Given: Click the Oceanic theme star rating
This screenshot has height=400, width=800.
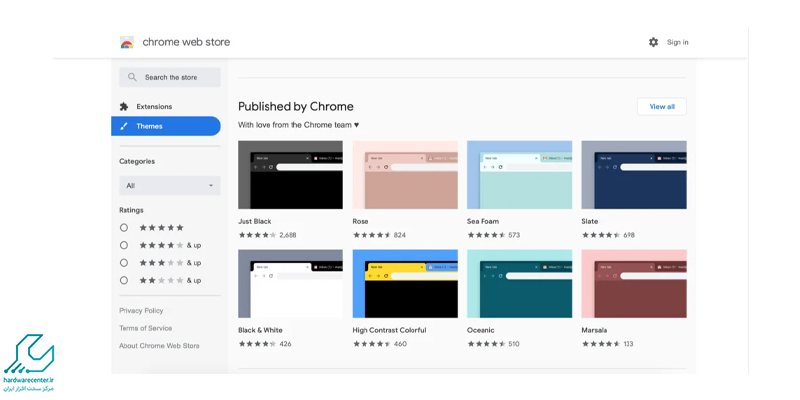Looking at the screenshot, I should point(486,344).
